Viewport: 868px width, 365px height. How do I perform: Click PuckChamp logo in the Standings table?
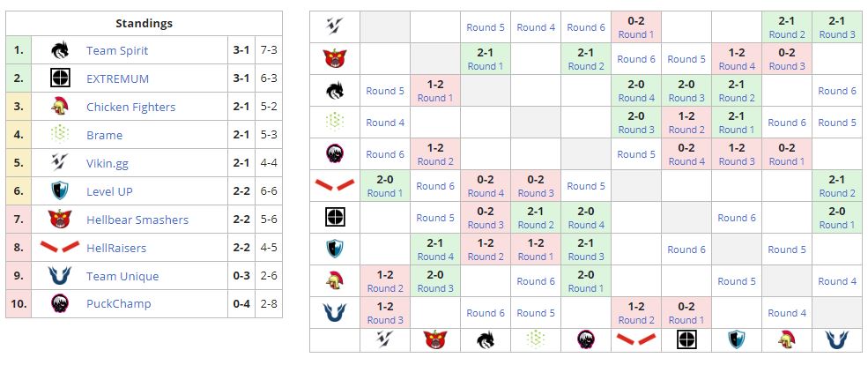click(x=60, y=304)
